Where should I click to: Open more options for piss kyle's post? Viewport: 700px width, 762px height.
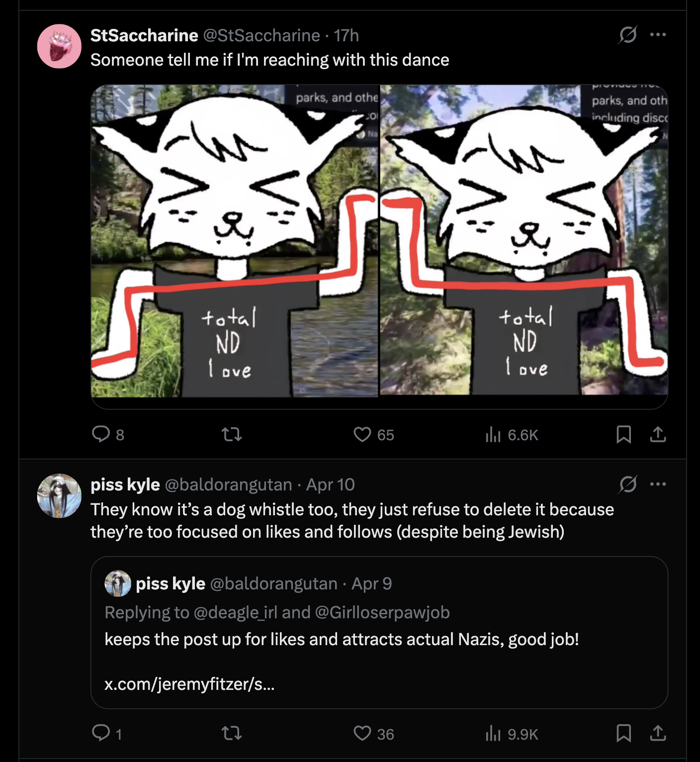[658, 484]
